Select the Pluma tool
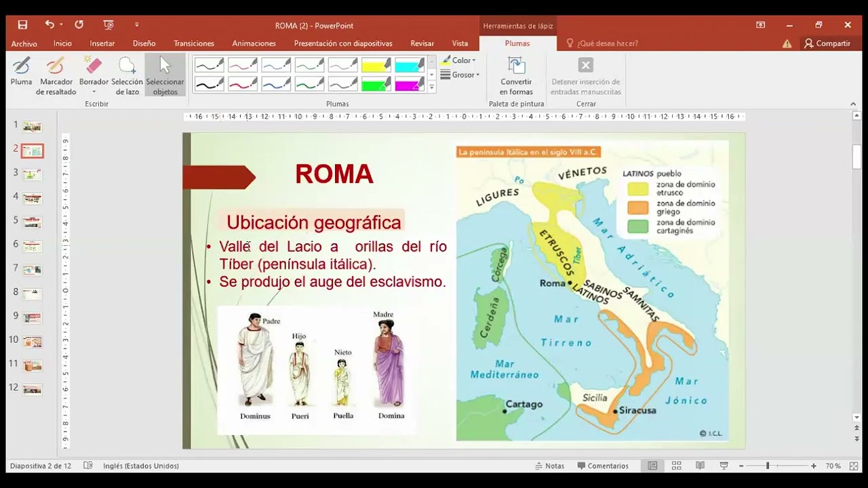The width and height of the screenshot is (868, 488). click(21, 71)
